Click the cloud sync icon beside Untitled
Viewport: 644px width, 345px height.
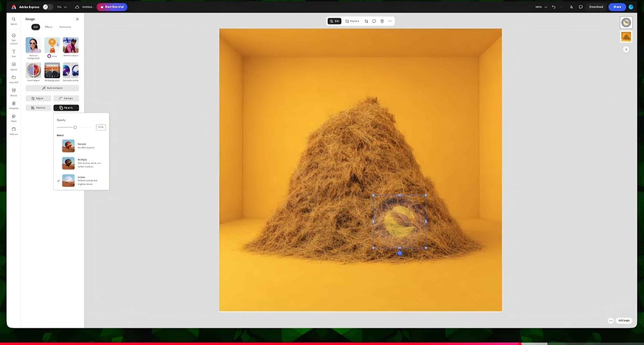(77, 7)
